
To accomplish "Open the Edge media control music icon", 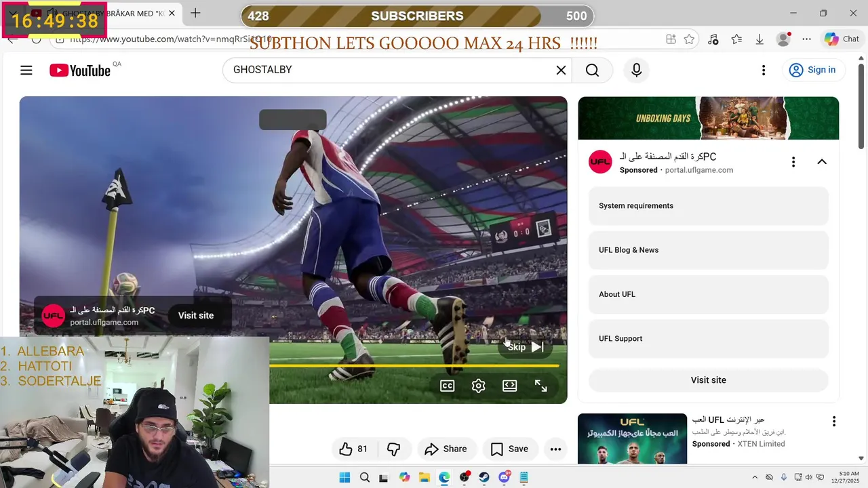I will 713,39.
